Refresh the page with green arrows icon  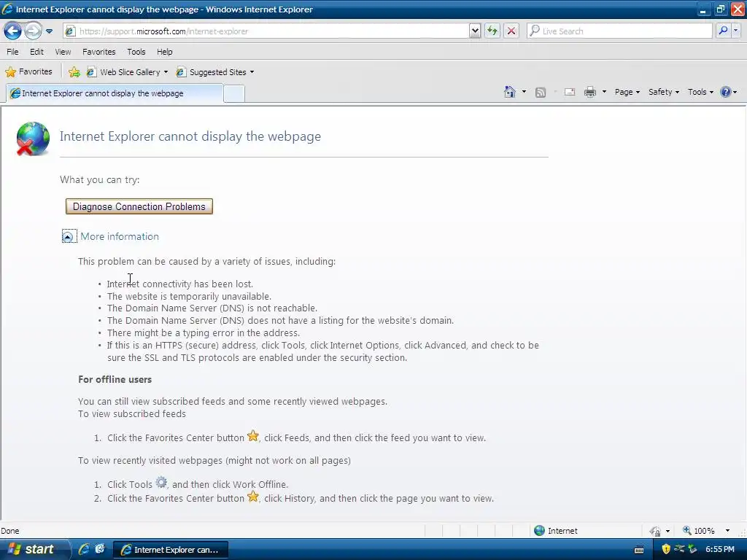(x=492, y=31)
